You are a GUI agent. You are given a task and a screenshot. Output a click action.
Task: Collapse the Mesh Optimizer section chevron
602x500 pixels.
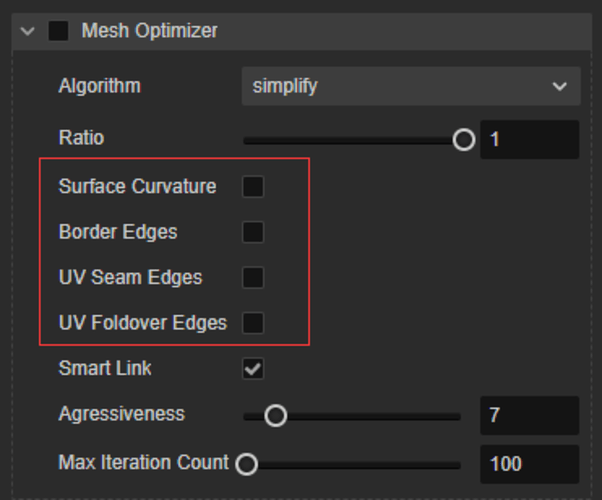click(27, 31)
